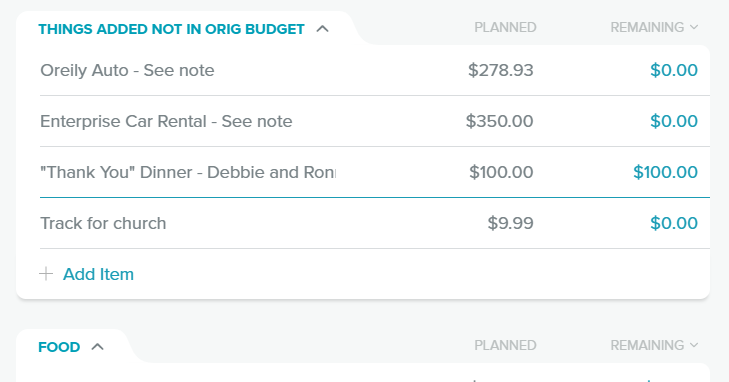Edit the $278.93 planned amount

coord(500,70)
